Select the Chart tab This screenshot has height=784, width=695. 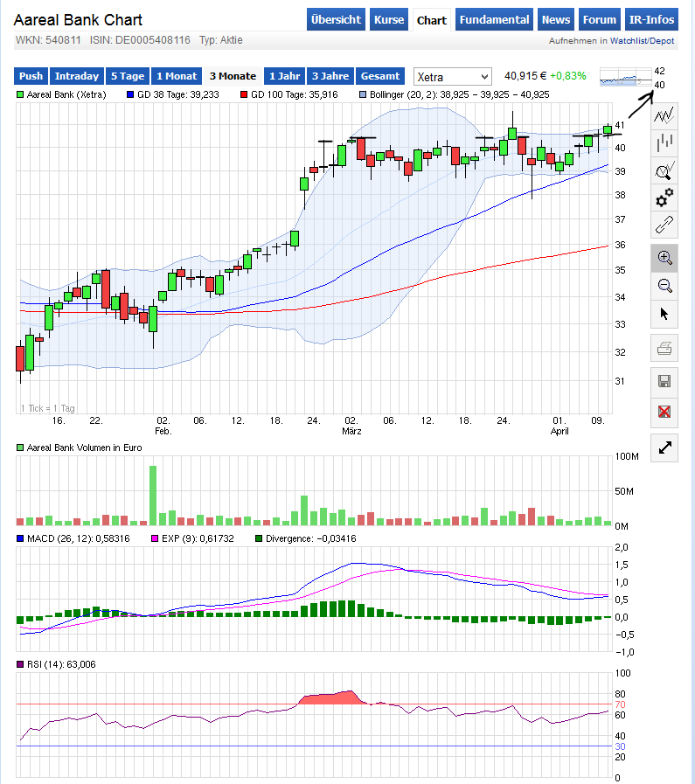pyautogui.click(x=432, y=20)
